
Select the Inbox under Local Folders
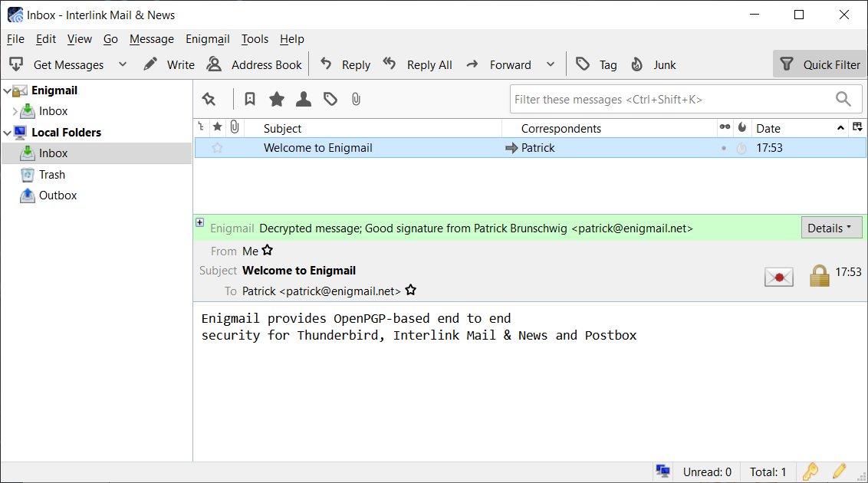point(97,153)
